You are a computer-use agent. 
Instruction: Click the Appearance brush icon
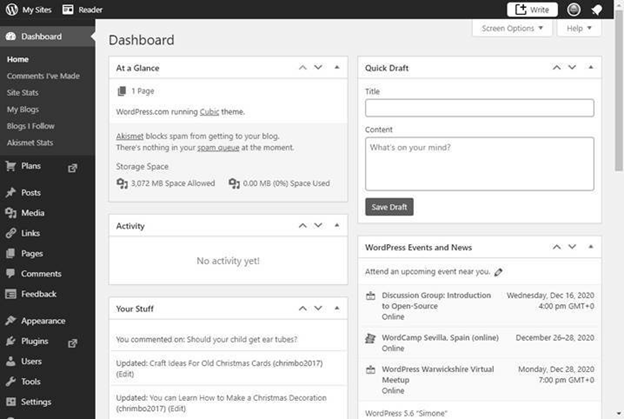pyautogui.click(x=11, y=321)
